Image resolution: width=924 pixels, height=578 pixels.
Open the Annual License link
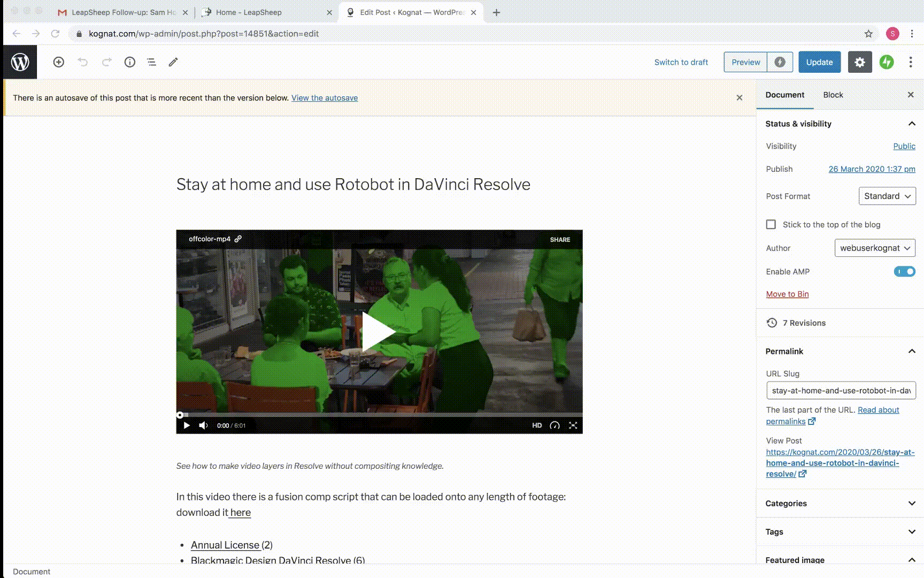225,545
